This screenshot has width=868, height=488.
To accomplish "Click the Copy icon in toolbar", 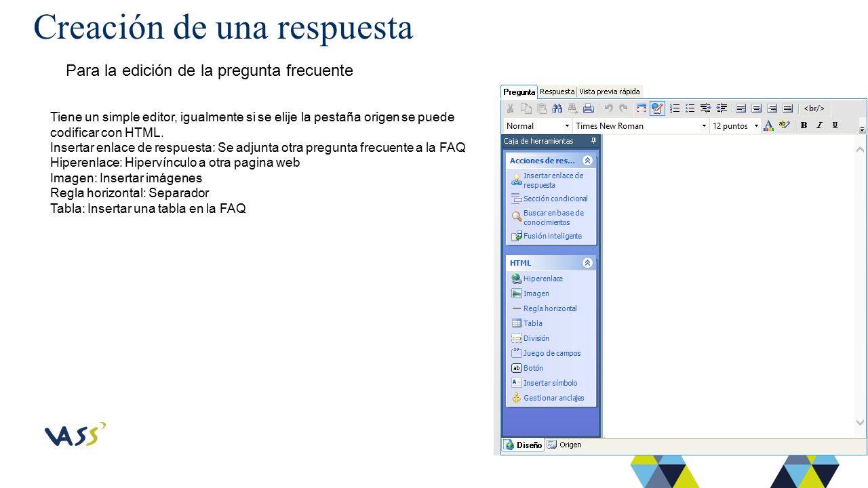I will [526, 108].
